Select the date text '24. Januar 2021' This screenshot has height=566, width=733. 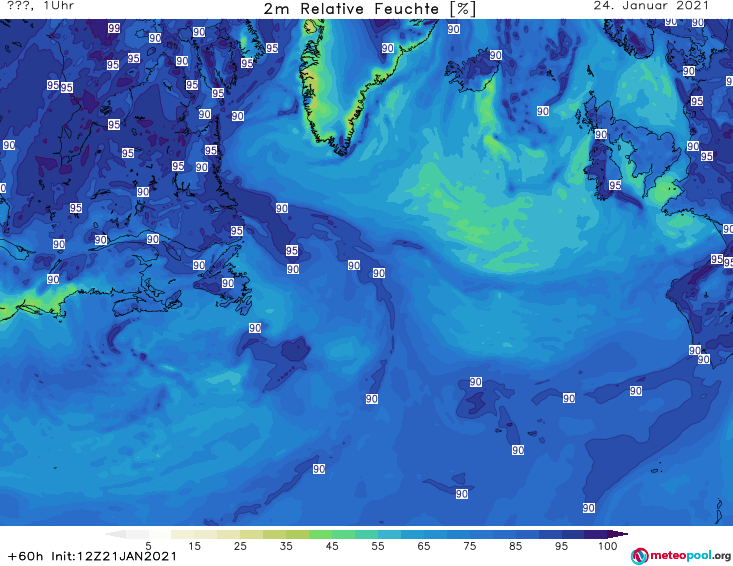tap(651, 6)
